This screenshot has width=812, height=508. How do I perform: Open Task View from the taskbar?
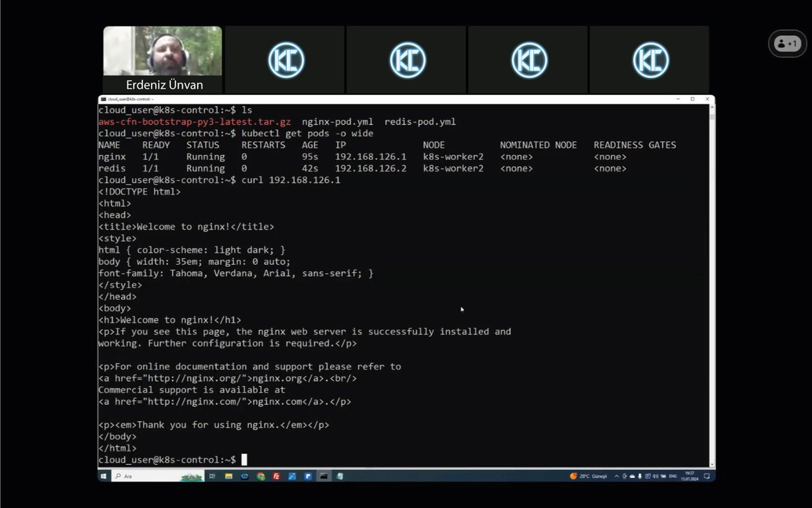coord(212,477)
